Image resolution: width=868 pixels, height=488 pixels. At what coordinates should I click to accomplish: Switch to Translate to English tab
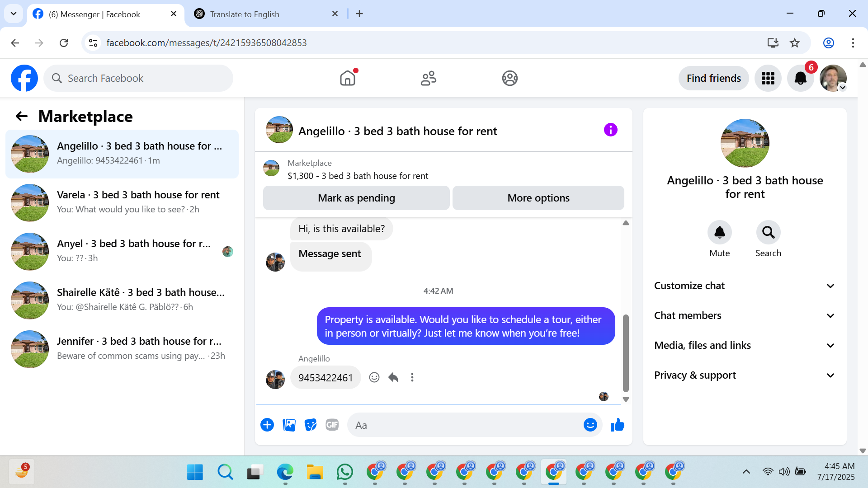(267, 14)
